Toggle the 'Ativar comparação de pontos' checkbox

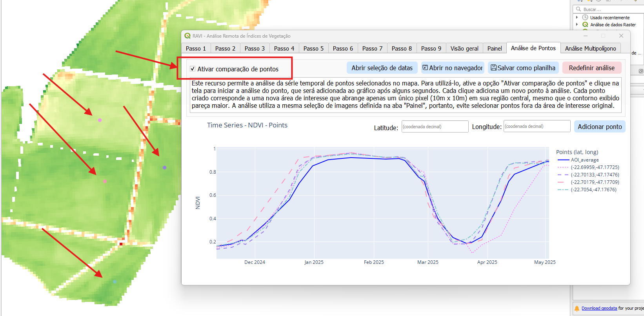(x=193, y=69)
